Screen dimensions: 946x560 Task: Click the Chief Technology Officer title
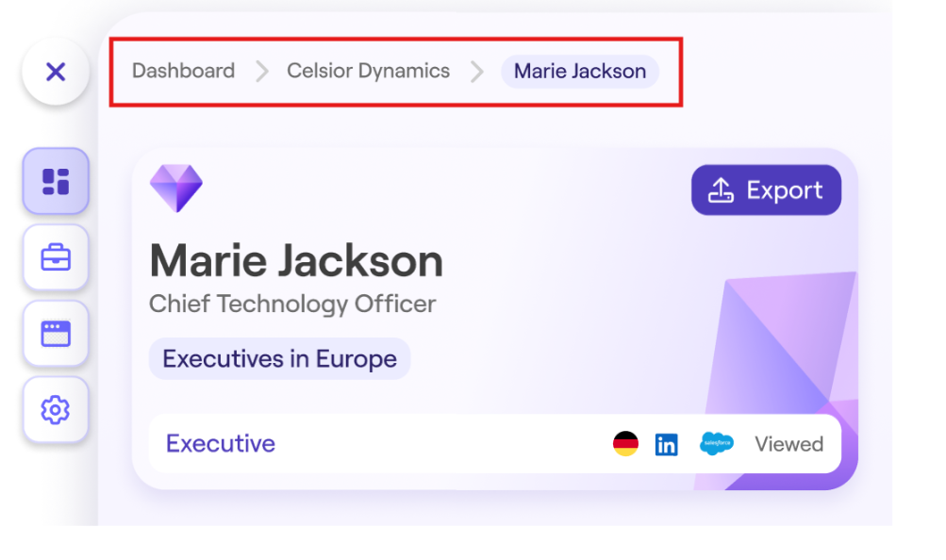292,305
